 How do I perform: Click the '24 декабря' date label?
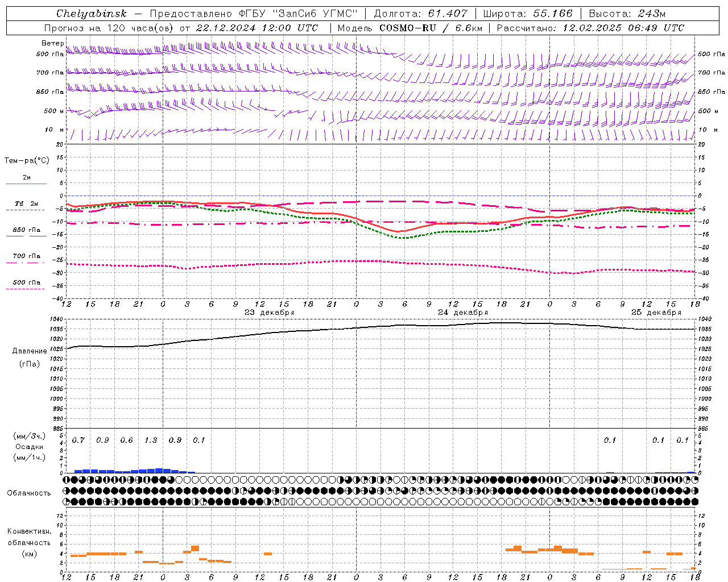[463, 313]
